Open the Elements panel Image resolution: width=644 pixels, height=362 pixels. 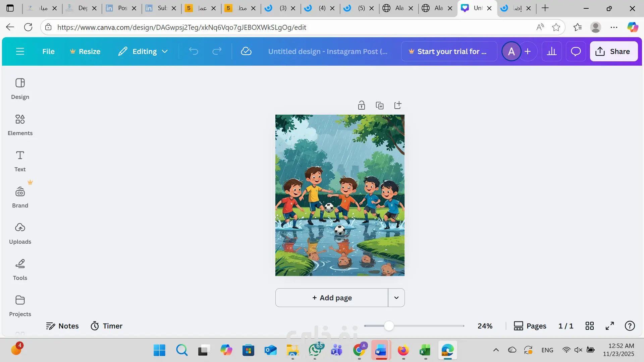(20, 125)
